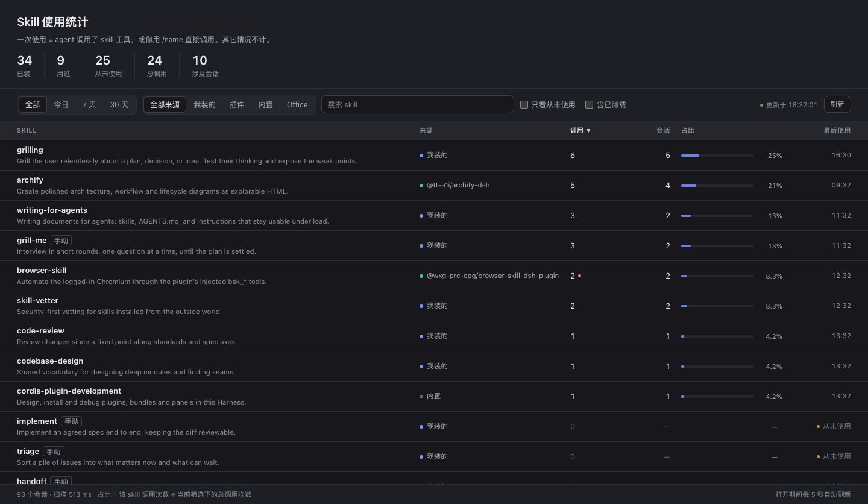Screen dimensions: 868x504
Task: Click the 16:30 last-used time for grilling
Action: [x=841, y=155]
